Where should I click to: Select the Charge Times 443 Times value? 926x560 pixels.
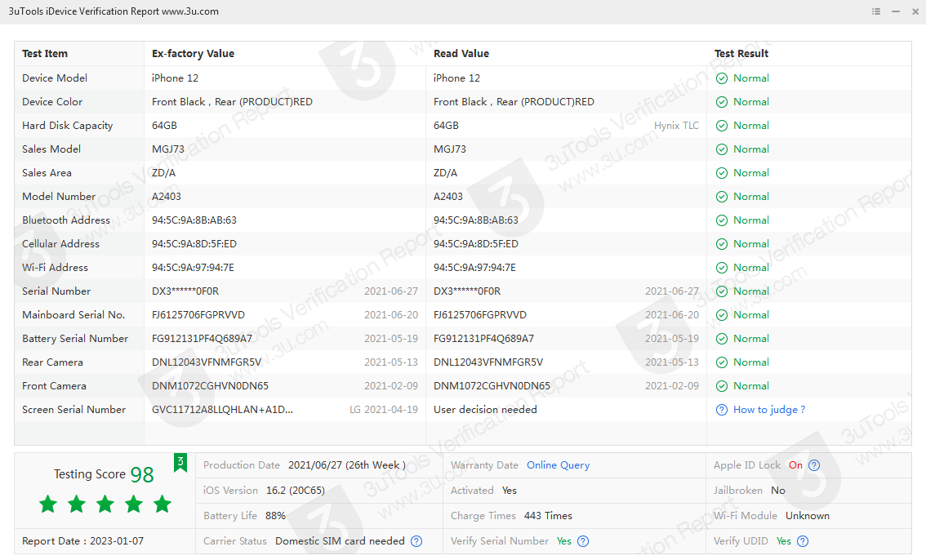[x=548, y=516]
